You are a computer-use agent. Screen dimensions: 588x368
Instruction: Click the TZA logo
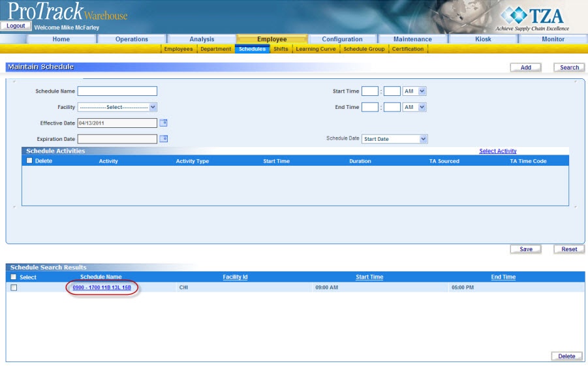[x=533, y=18]
